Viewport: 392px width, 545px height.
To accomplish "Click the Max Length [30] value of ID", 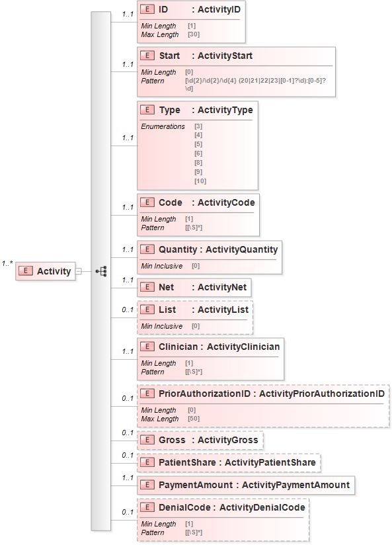I will click(194, 34).
